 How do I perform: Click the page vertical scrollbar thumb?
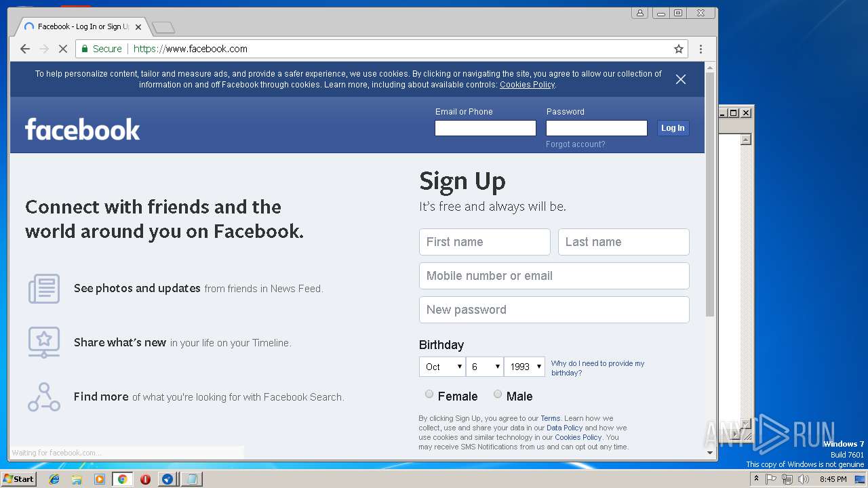coord(710,195)
